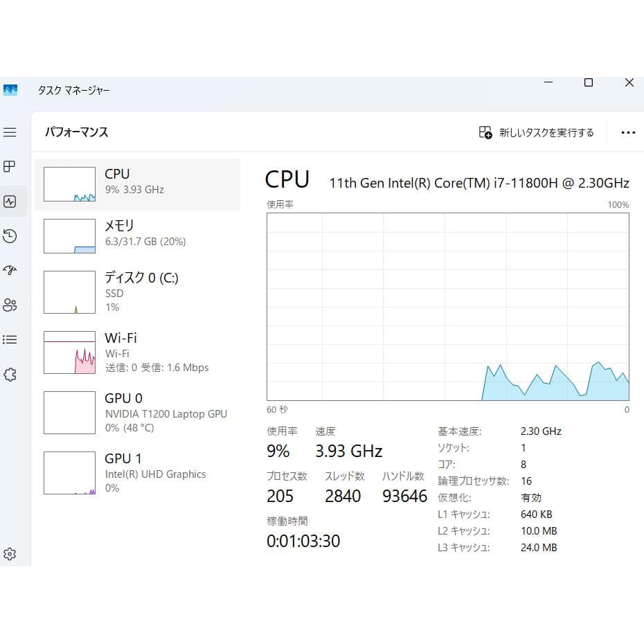Click the L3 cache value 24.0 MB
The width and height of the screenshot is (644, 644).
[539, 548]
